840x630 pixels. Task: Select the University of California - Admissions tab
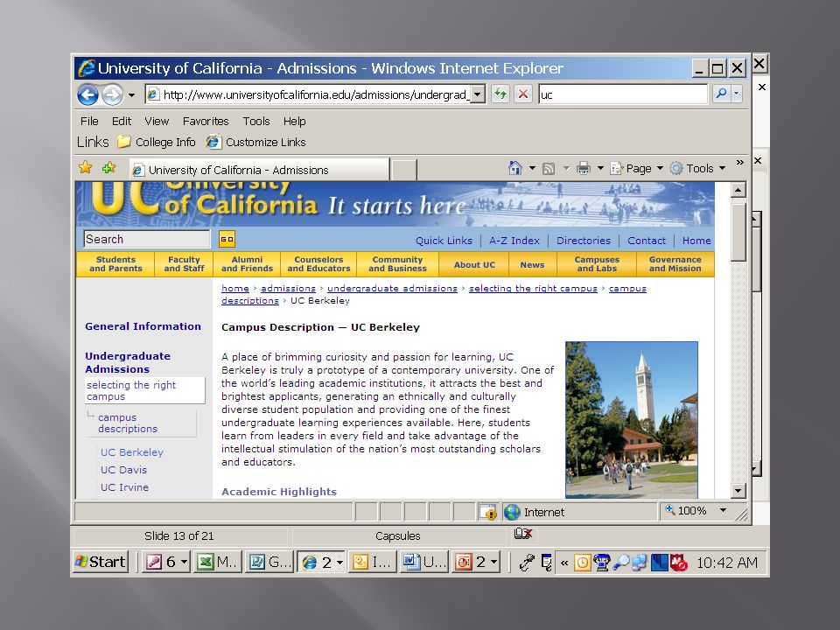click(x=259, y=170)
